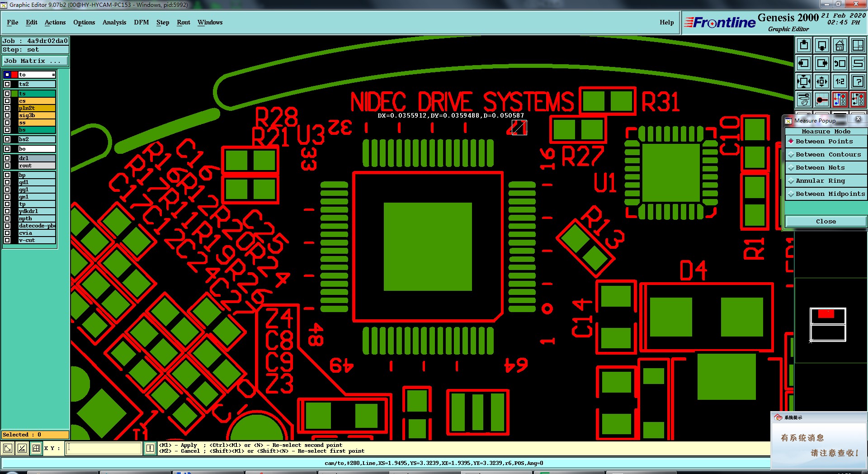Click the pan up view icon
The image size is (868, 474).
click(x=804, y=45)
